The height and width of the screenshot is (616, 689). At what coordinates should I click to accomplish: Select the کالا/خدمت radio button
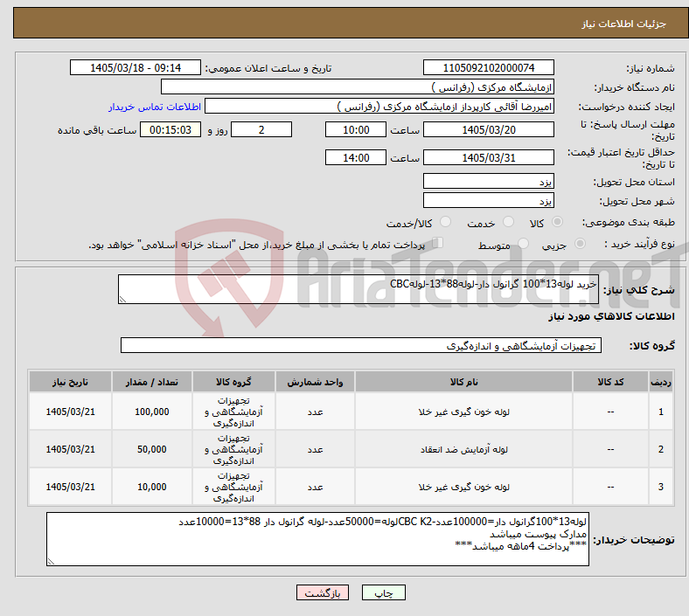point(446,222)
